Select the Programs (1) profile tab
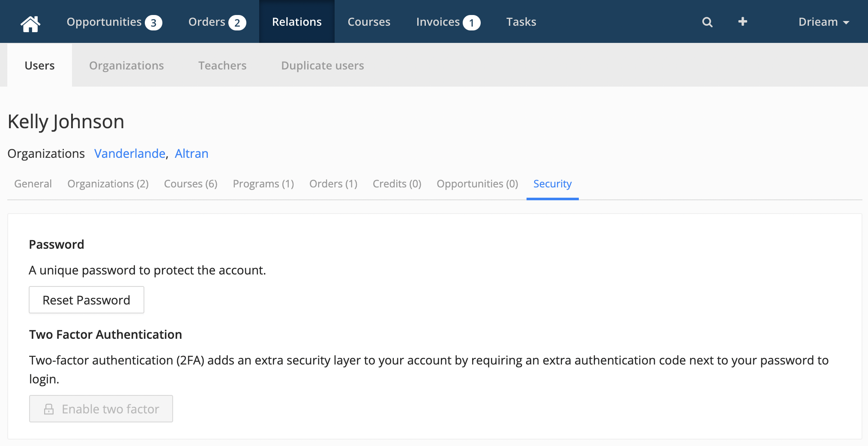 pyautogui.click(x=263, y=184)
